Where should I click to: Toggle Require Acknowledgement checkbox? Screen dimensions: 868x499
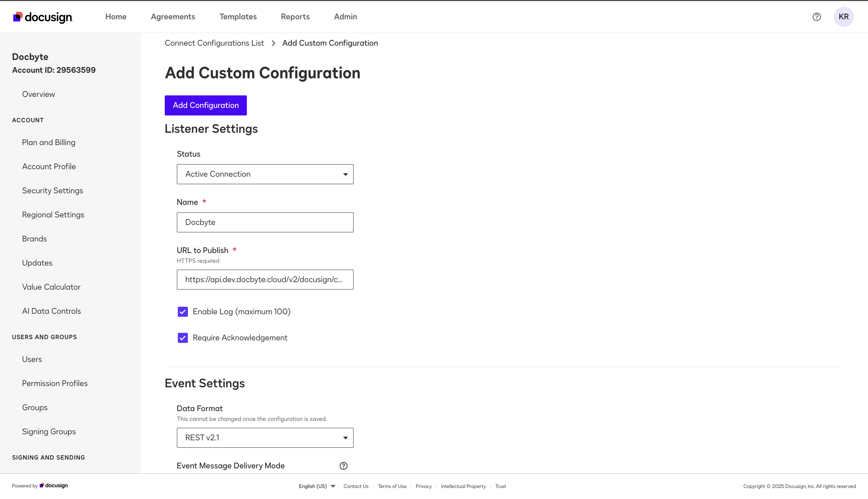(x=183, y=338)
